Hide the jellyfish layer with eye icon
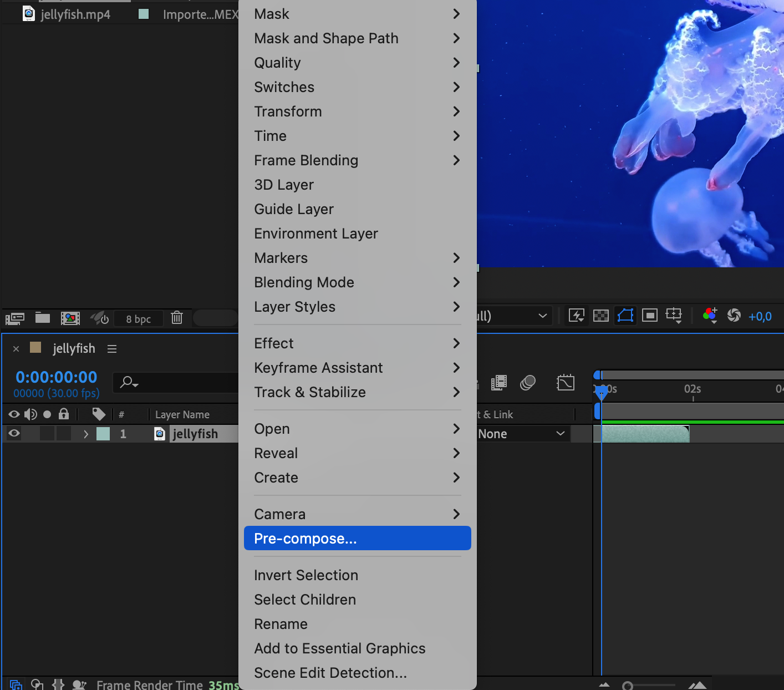Image resolution: width=784 pixels, height=690 pixels. point(14,434)
